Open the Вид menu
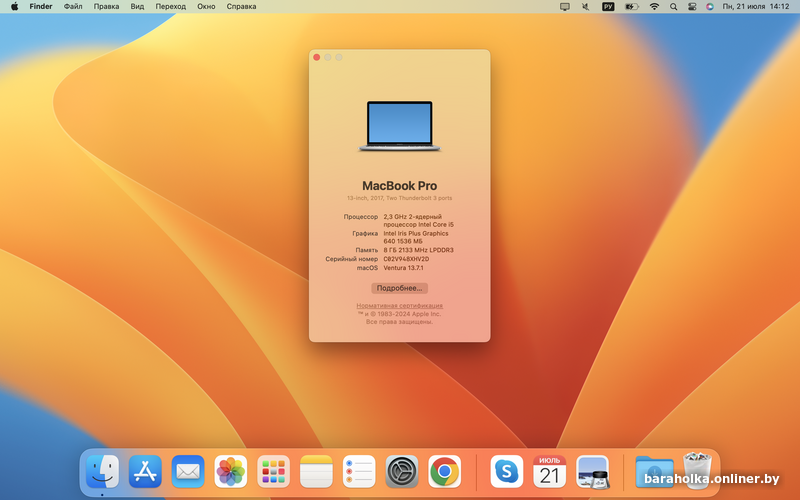800x500 pixels. point(137,7)
